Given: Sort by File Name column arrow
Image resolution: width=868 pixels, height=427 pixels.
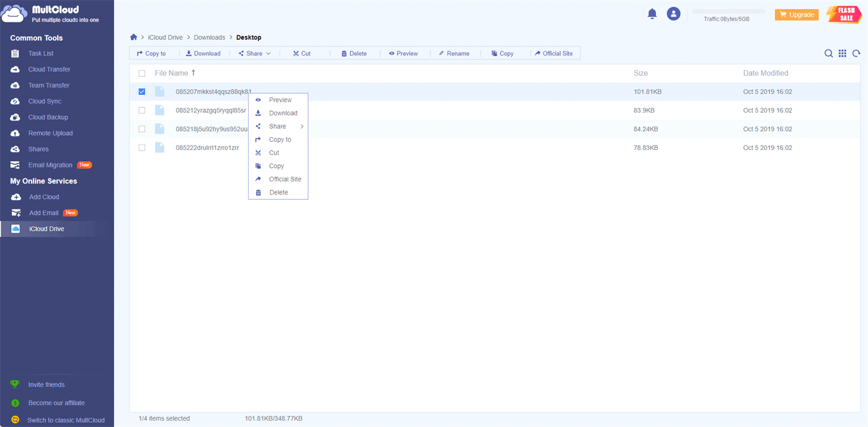Looking at the screenshot, I should (x=193, y=73).
